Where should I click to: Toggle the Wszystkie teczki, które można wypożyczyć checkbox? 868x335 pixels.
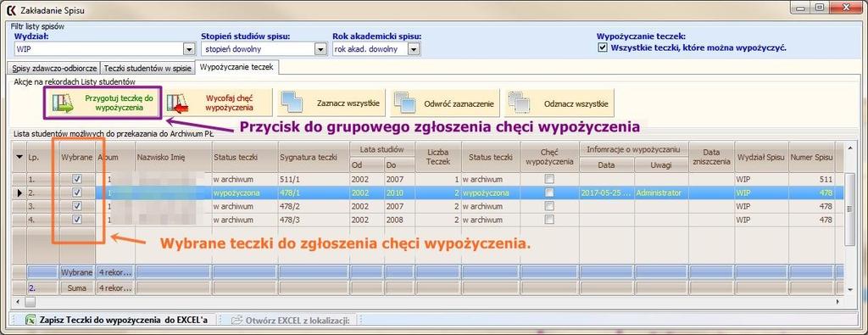(603, 47)
